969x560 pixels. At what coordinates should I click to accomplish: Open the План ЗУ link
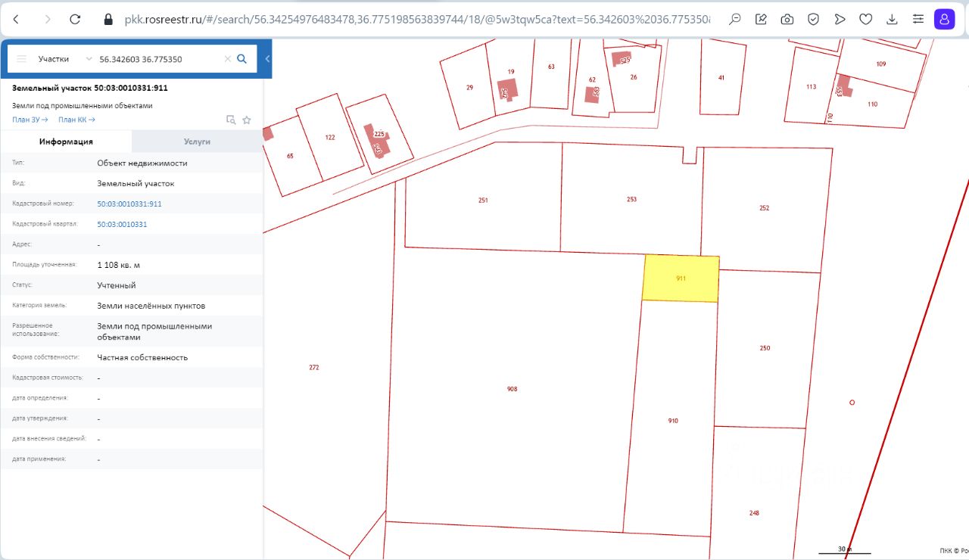30,120
